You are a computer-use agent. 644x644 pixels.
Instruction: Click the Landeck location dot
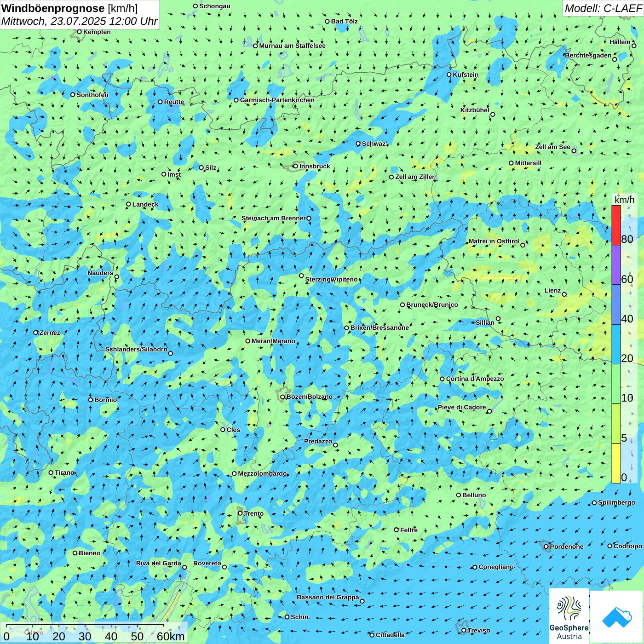tap(129, 204)
